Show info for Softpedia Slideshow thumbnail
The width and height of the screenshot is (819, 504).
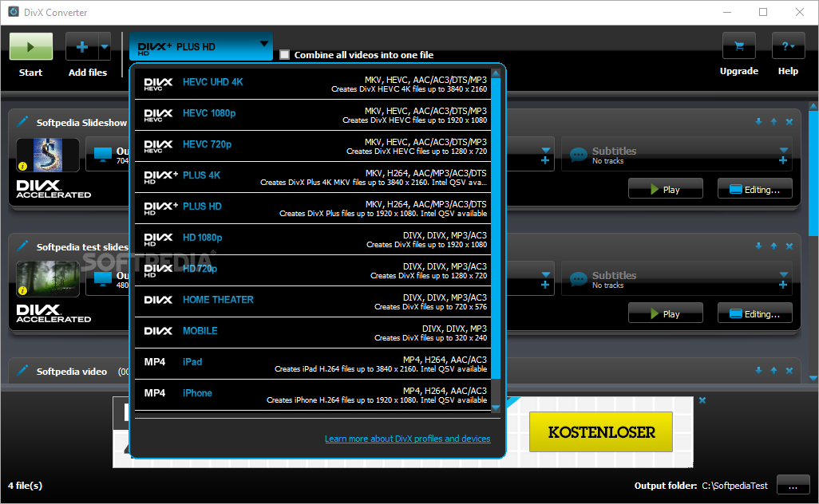pyautogui.click(x=22, y=167)
